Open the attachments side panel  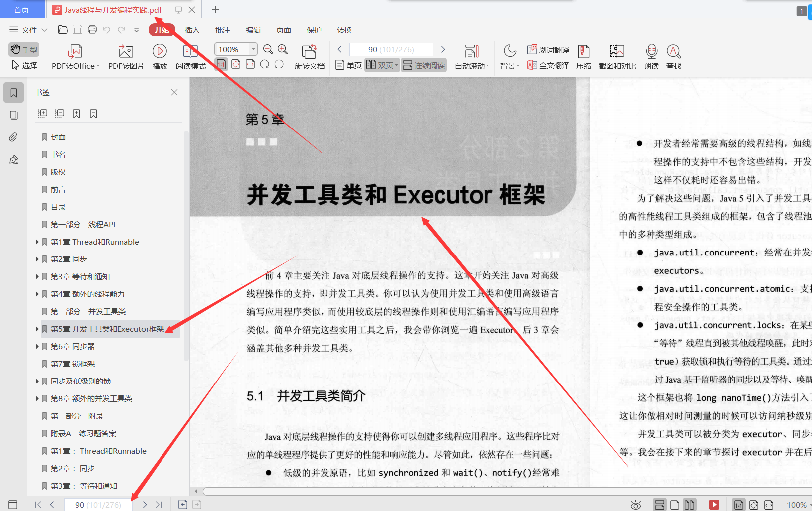coord(13,137)
